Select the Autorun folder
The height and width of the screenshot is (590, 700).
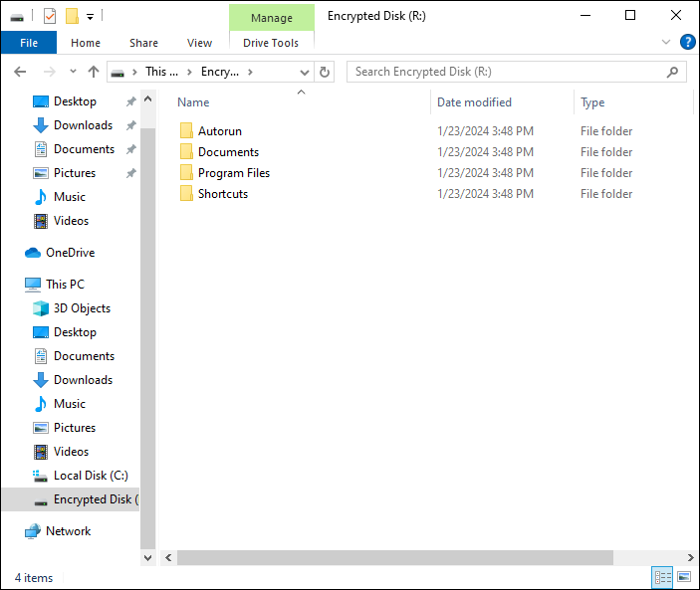(220, 131)
